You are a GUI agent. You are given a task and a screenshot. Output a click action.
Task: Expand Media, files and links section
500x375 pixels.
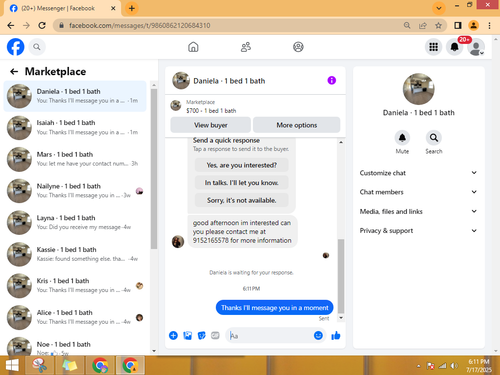418,211
